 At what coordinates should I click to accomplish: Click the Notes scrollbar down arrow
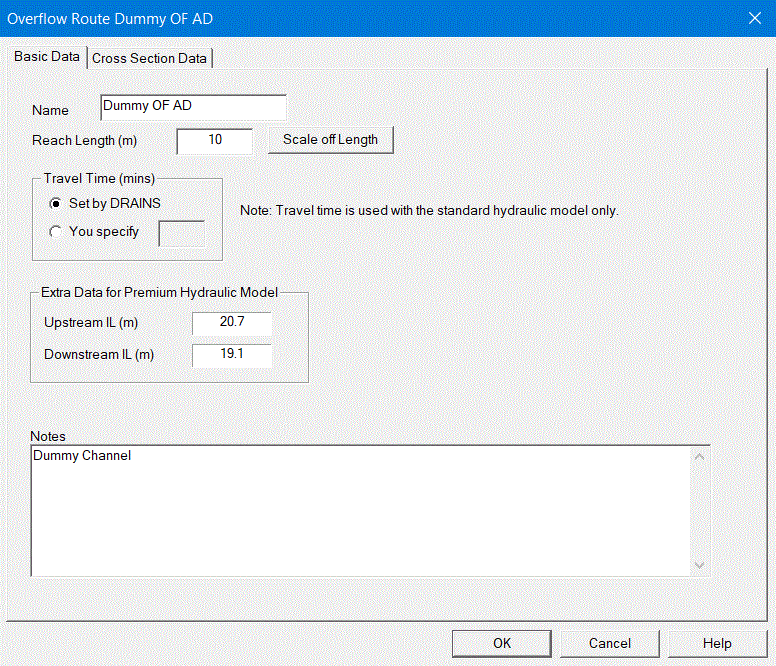[x=699, y=565]
